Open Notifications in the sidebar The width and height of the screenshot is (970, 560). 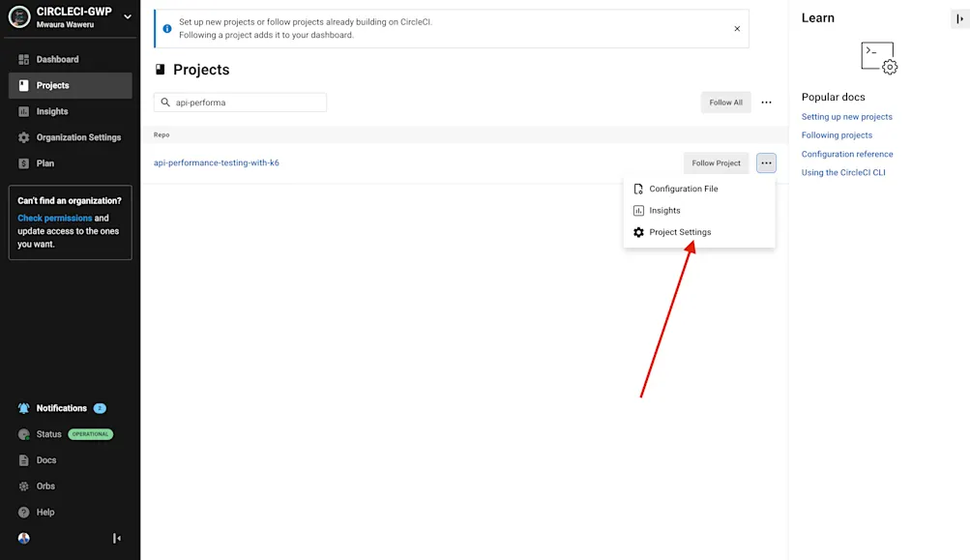(61, 408)
